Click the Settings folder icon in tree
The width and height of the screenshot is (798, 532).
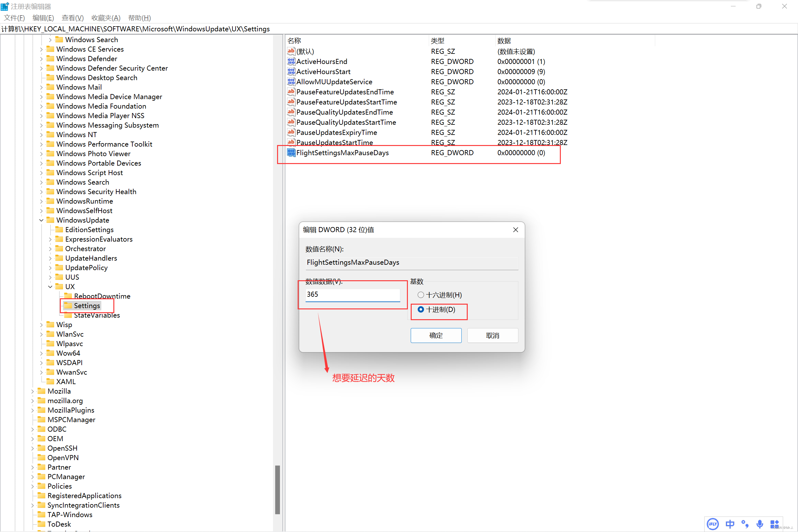point(68,306)
